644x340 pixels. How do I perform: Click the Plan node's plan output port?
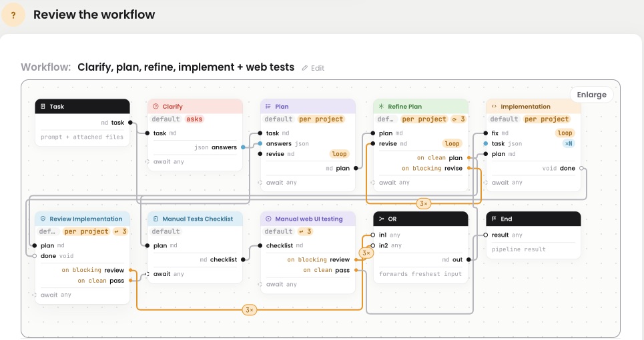[356, 168]
